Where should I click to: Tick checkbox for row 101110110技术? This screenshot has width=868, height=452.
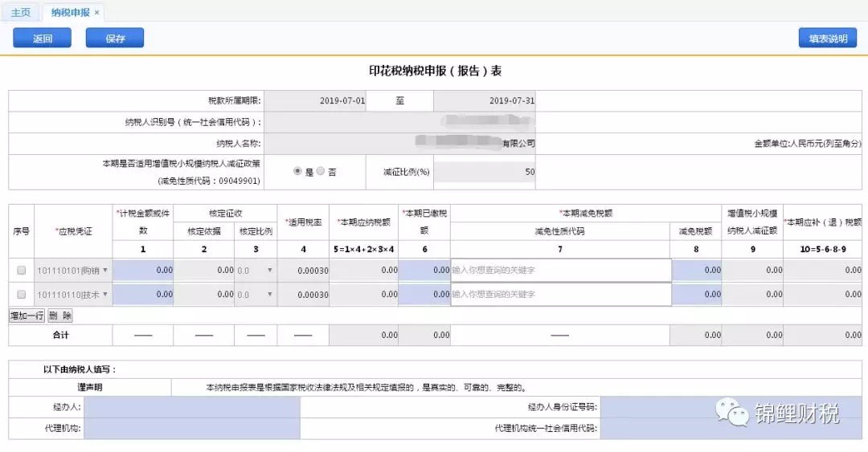(21, 295)
